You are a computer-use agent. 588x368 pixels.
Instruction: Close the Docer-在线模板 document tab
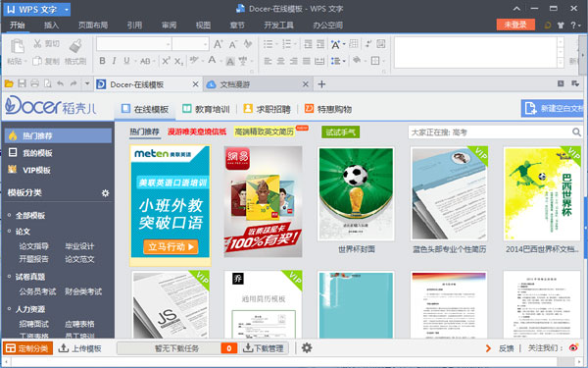coord(195,84)
